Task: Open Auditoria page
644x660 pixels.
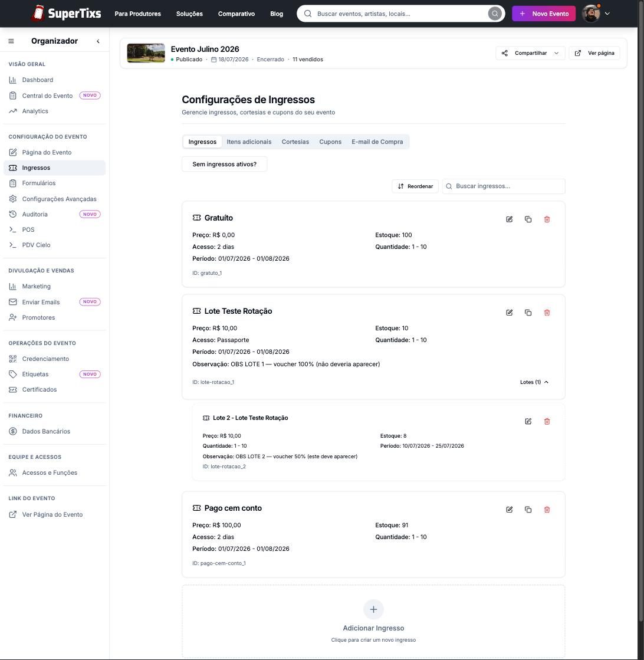Action: pyautogui.click(x=54, y=214)
